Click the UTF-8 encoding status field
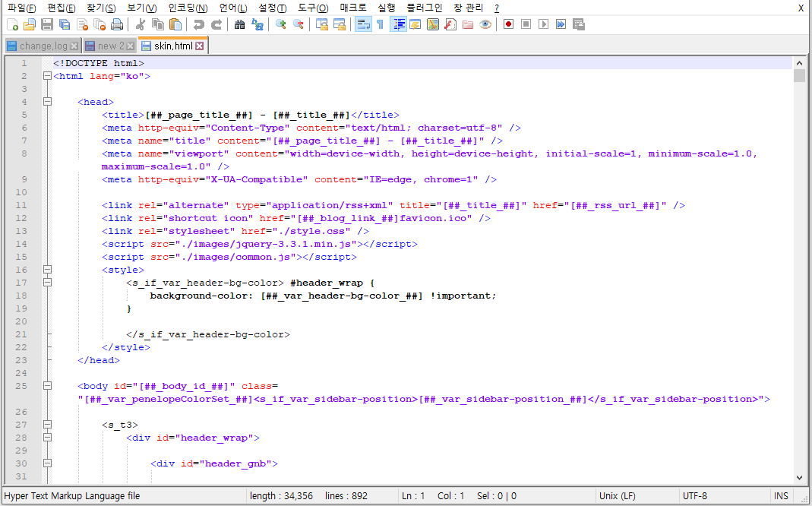This screenshot has width=812, height=506. coord(725,495)
